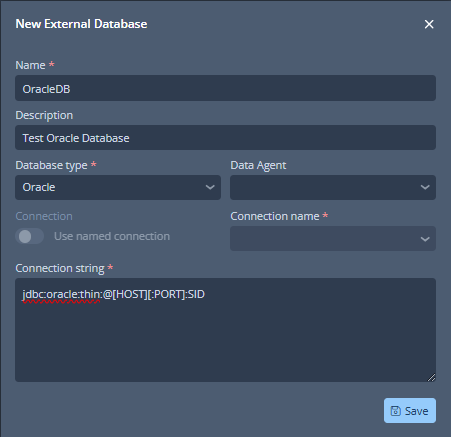451x437 pixels.
Task: Close the New External Database dialog
Action: [429, 24]
